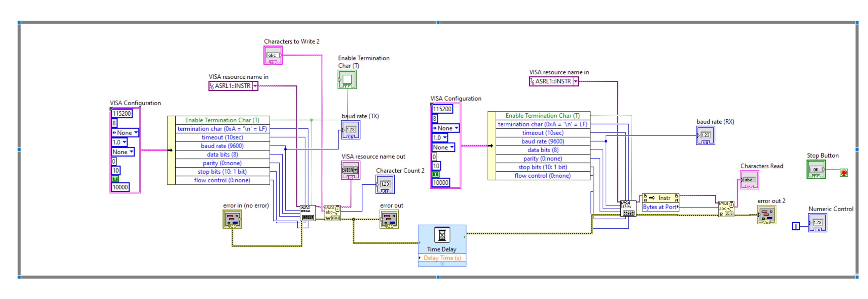Select the left VISA Configure Serial Port node

(x=308, y=213)
